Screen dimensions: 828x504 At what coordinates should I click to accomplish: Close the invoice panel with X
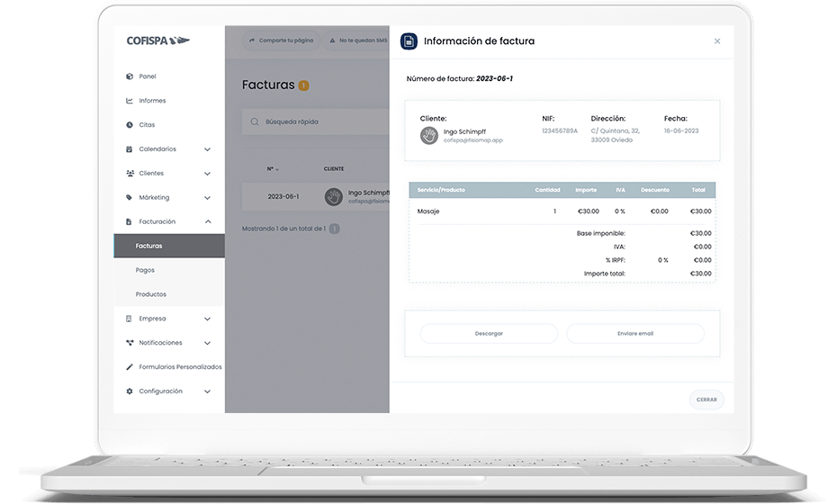tap(717, 41)
